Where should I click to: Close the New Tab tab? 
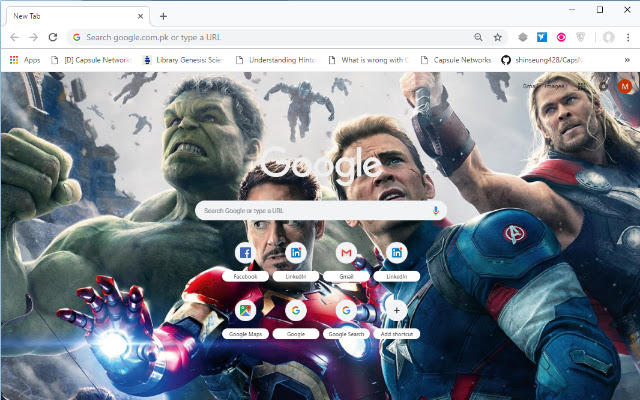140,16
